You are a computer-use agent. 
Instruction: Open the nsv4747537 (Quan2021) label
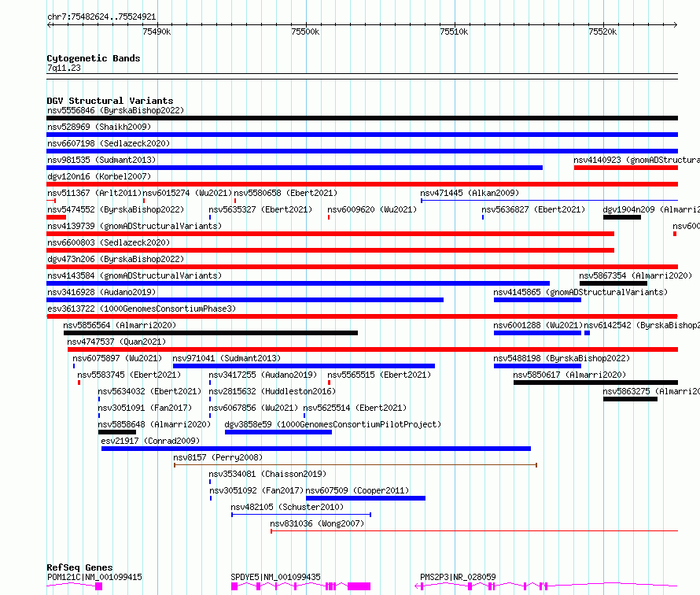[x=116, y=342]
